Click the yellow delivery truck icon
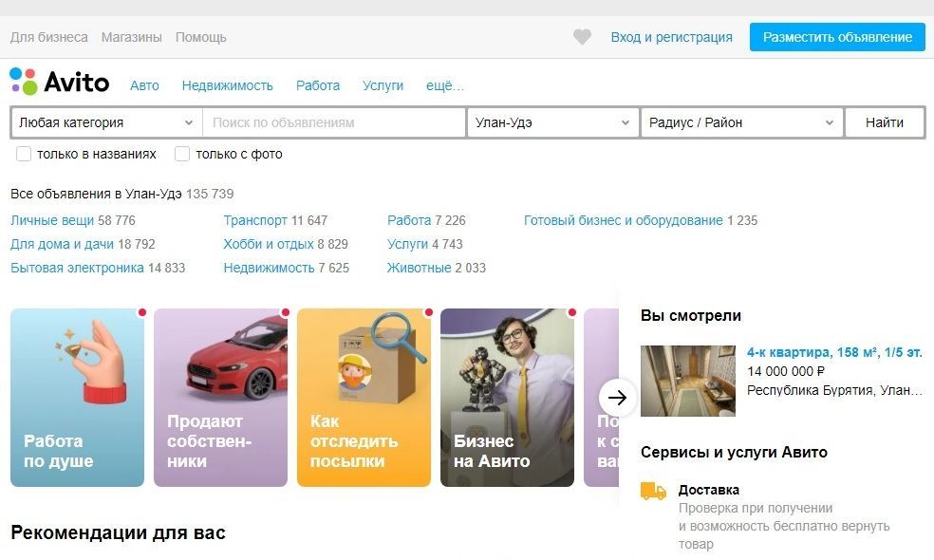The image size is (934, 560). [x=653, y=491]
